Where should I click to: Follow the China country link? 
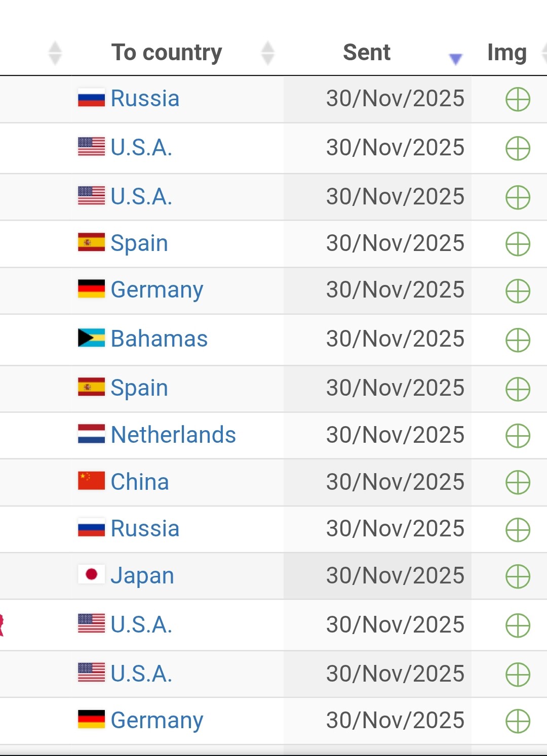[140, 482]
